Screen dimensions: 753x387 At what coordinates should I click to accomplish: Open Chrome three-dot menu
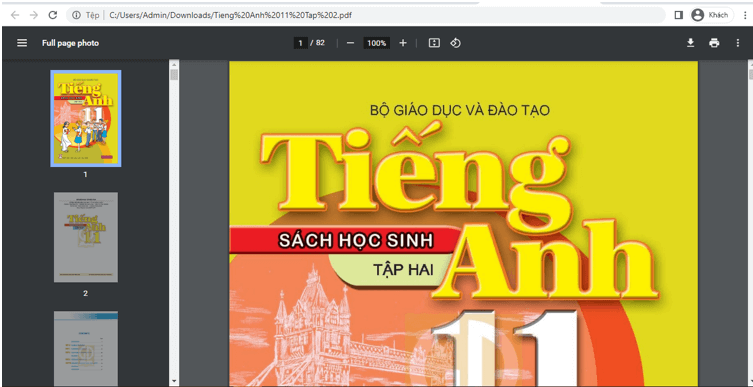(745, 15)
